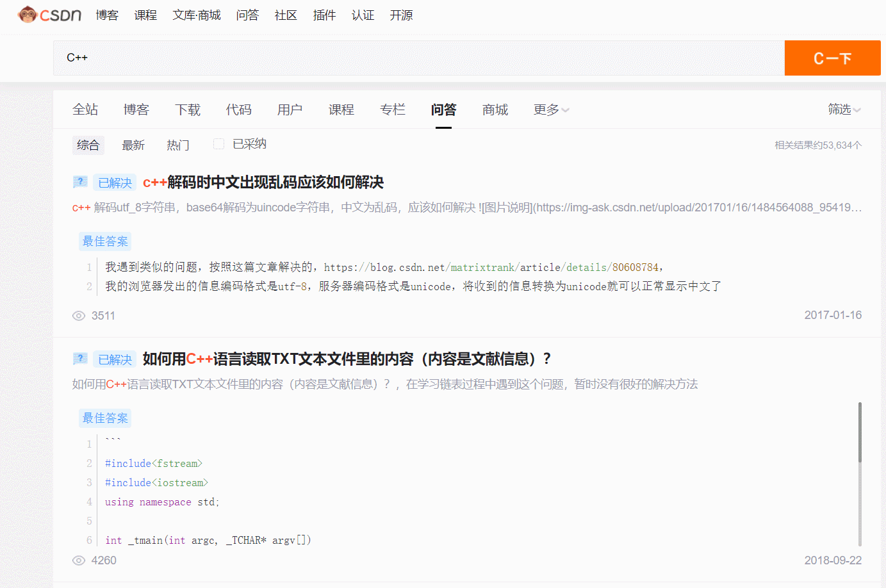The height and width of the screenshot is (588, 886).
Task: Open 认证 in the top navigation
Action: [x=363, y=15]
